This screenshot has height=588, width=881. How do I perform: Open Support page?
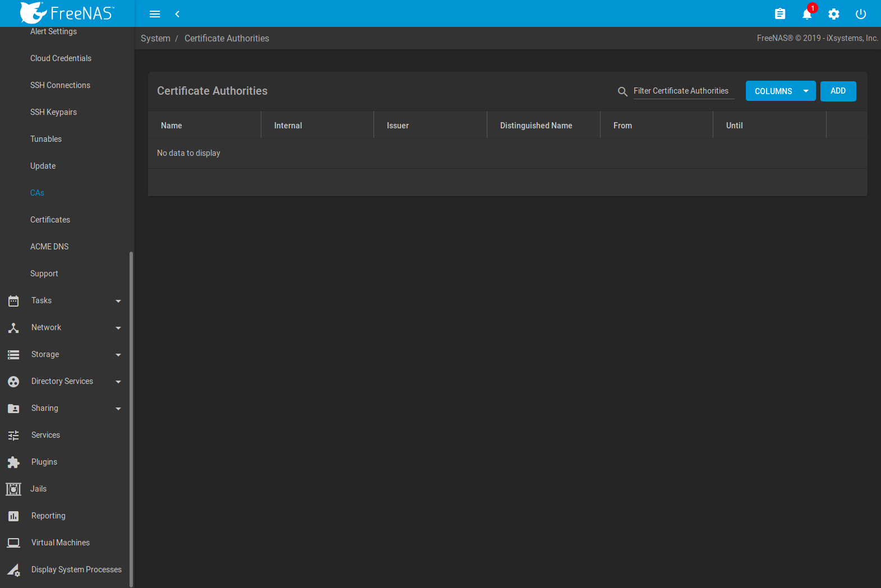click(x=44, y=274)
